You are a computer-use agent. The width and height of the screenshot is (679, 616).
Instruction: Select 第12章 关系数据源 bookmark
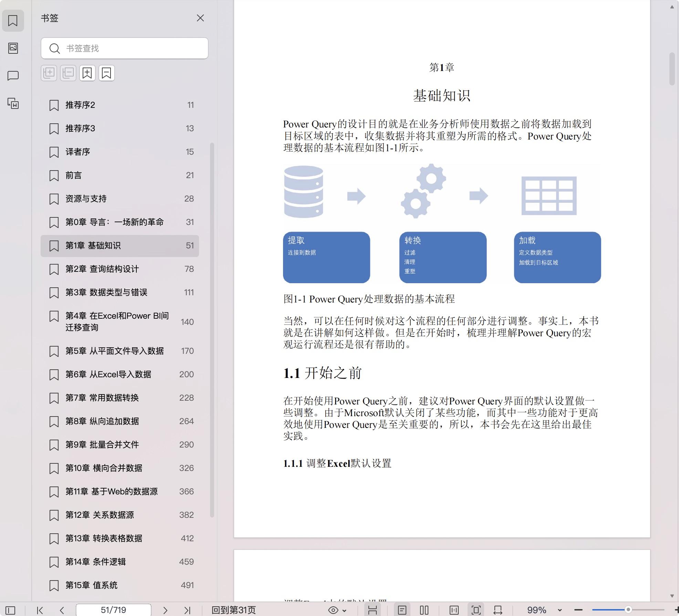point(120,515)
